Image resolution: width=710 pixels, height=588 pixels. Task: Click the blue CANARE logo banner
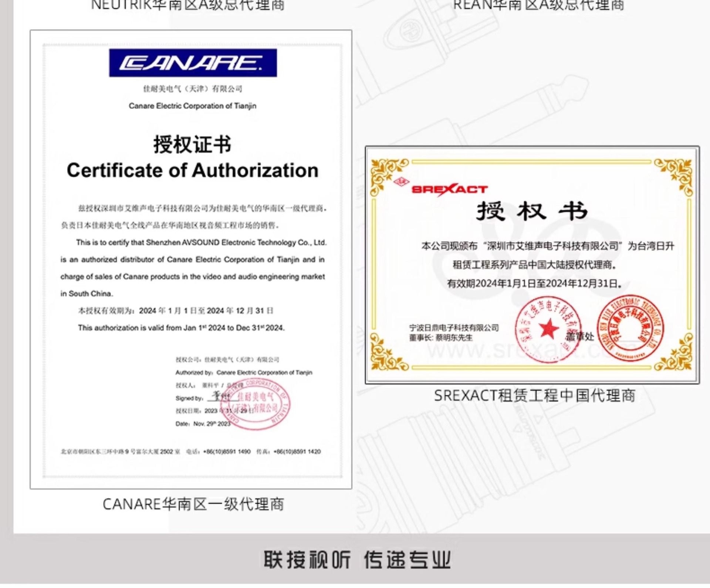(x=193, y=63)
